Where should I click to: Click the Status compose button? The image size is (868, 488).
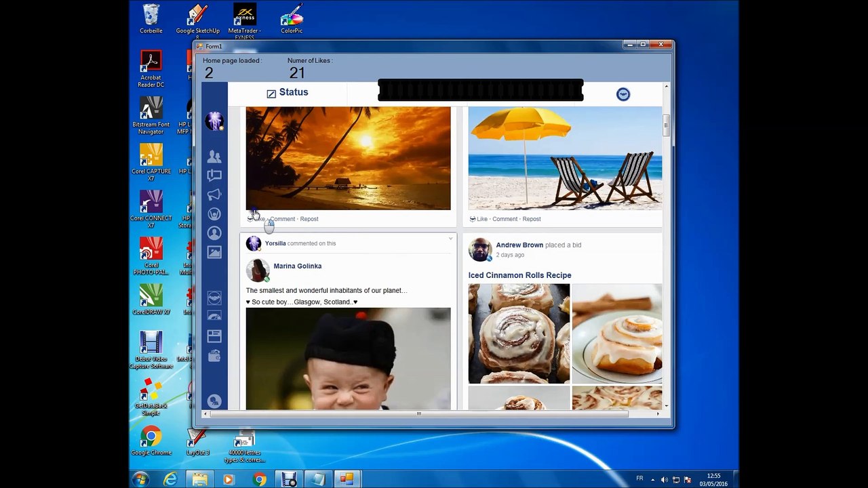(288, 93)
